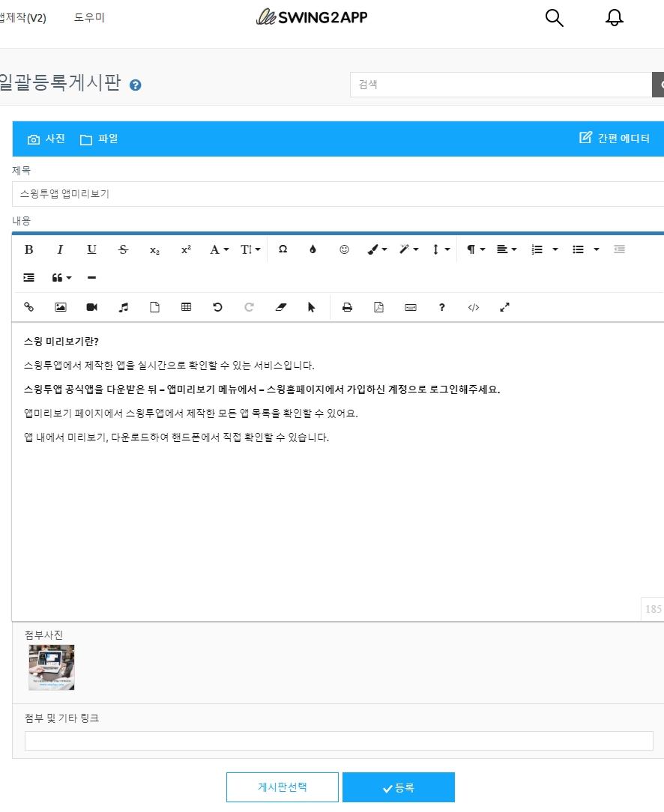Toggle italic text style
This screenshot has width=664, height=812.
click(61, 249)
